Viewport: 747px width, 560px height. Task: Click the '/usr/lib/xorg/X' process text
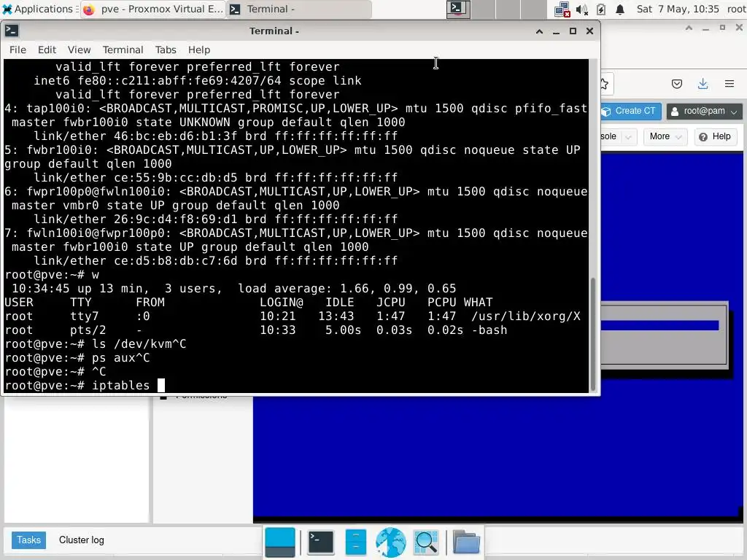pos(525,316)
